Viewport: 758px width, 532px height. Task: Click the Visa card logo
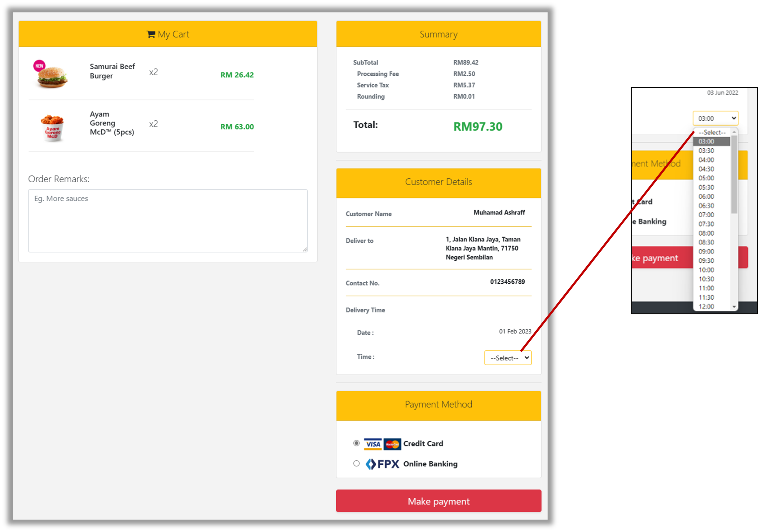click(373, 444)
